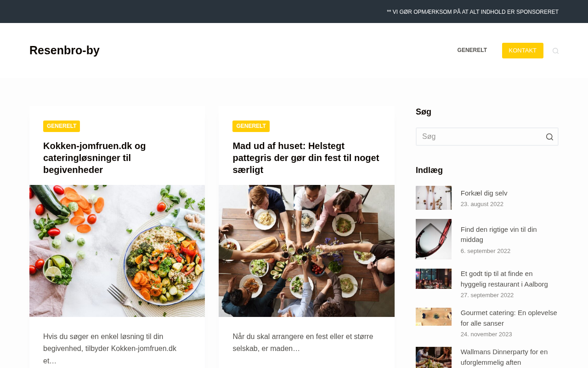Open Find den rigtige vin post
The image size is (588, 368).
498,235
